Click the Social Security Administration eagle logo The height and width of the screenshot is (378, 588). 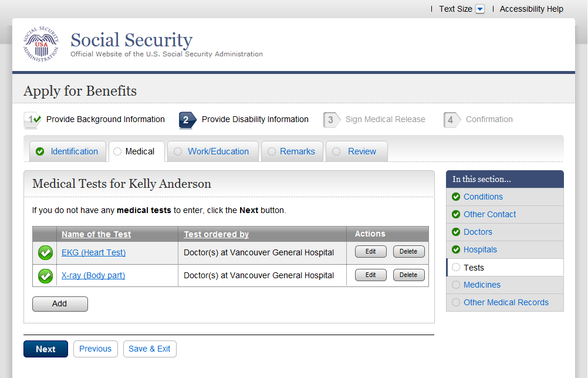pyautogui.click(x=41, y=45)
